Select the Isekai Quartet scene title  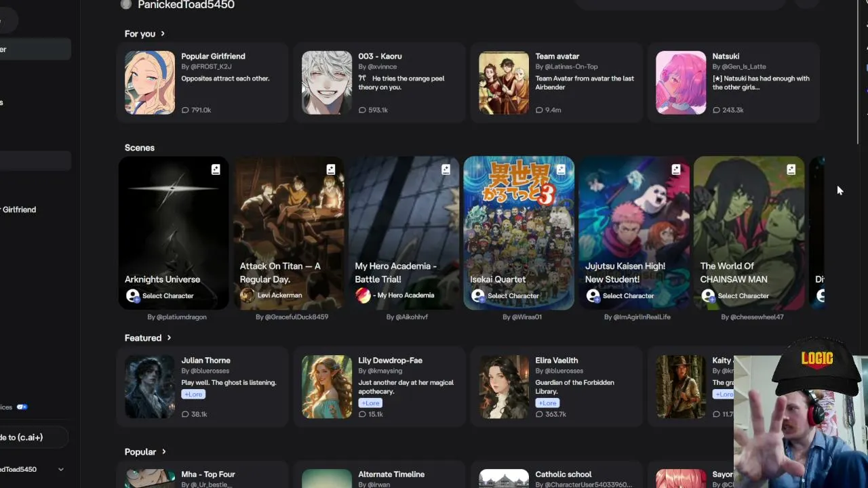pos(498,279)
